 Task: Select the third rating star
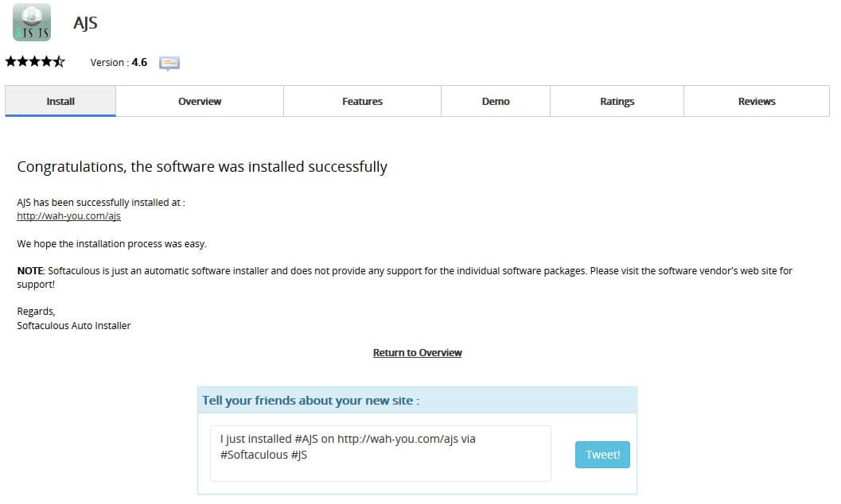pos(35,62)
